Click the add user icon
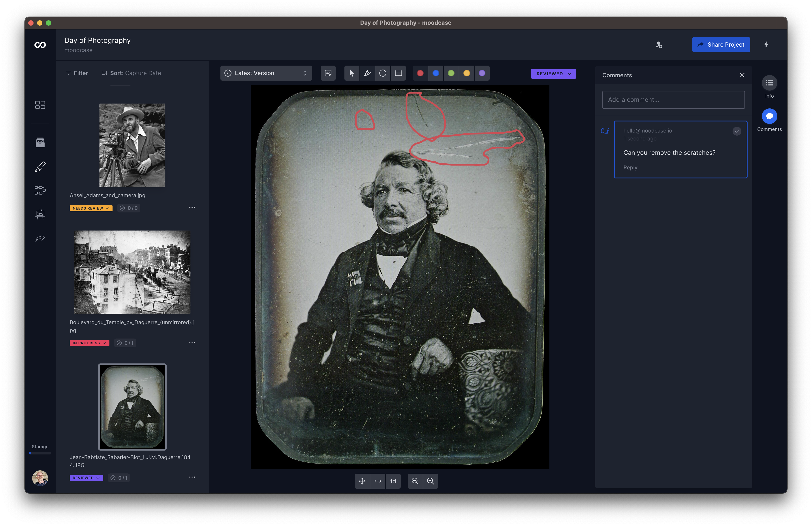812x526 pixels. click(x=658, y=45)
